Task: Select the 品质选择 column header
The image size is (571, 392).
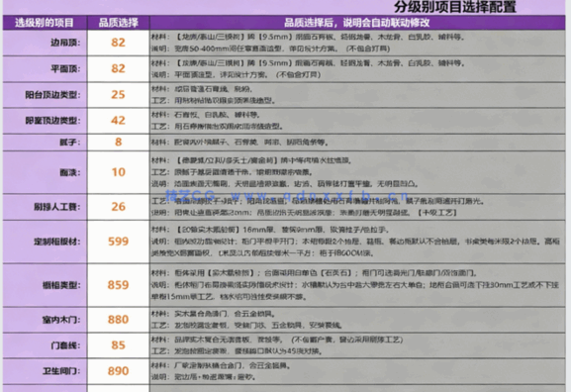Action: (x=119, y=23)
